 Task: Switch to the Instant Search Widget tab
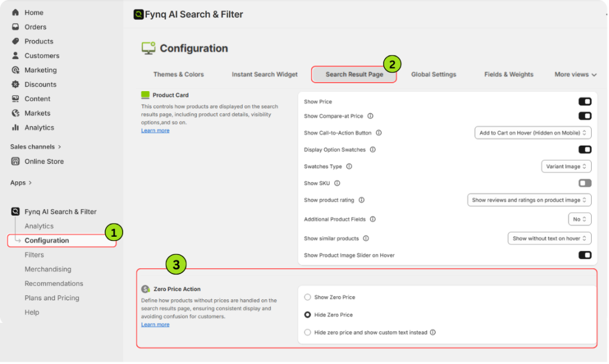point(265,74)
